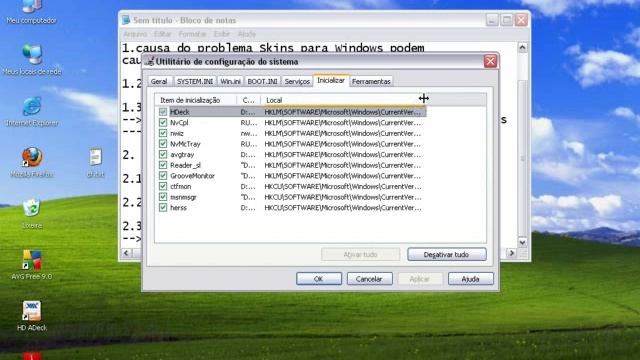Launch Internet Explorer from desktop

point(32,111)
